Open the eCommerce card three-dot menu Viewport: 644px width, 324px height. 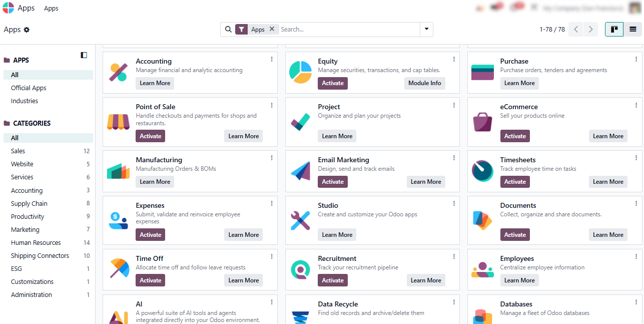(x=636, y=105)
